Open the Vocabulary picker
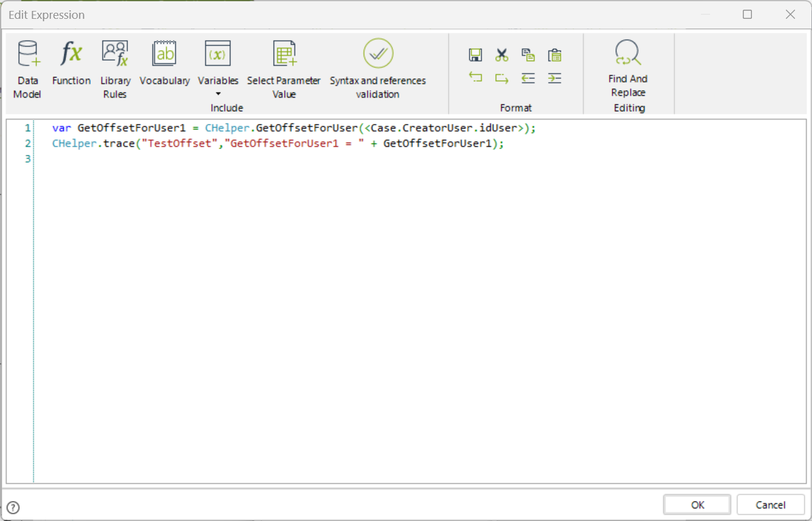The width and height of the screenshot is (812, 521). (164, 63)
